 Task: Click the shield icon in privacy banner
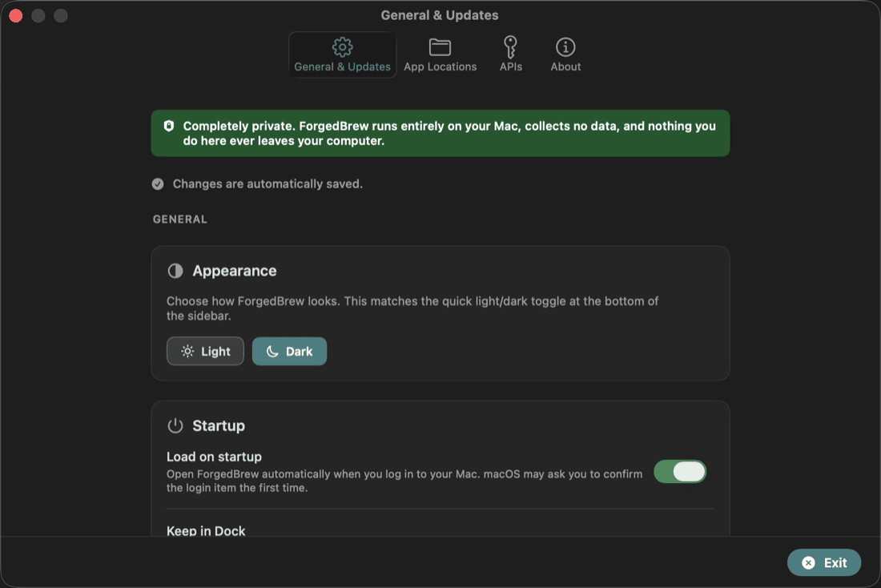(168, 126)
